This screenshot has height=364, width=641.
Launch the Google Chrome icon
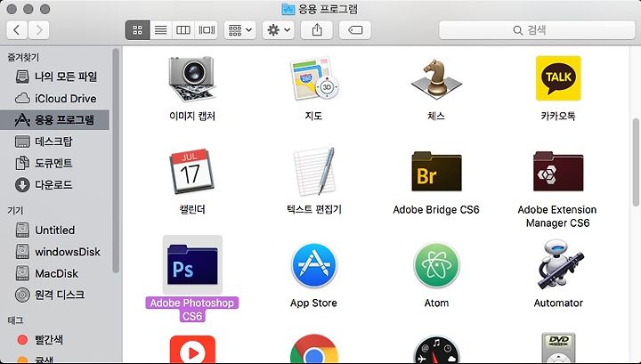[x=314, y=350]
